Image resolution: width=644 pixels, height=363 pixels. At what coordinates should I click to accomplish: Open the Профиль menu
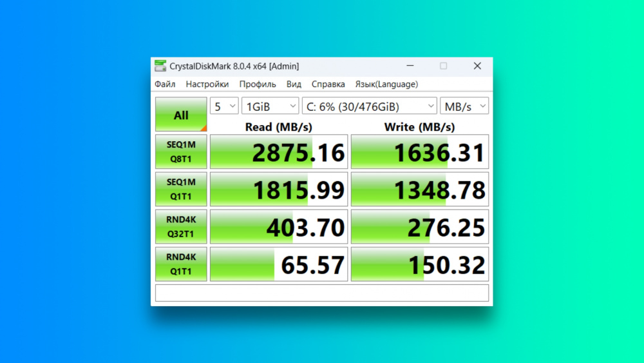pyautogui.click(x=258, y=84)
